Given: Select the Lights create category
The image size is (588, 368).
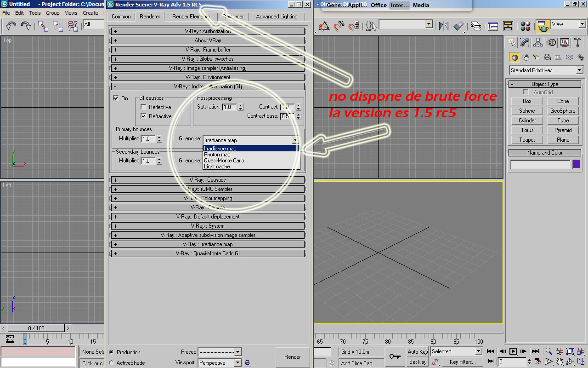Looking at the screenshot, I should tap(537, 57).
